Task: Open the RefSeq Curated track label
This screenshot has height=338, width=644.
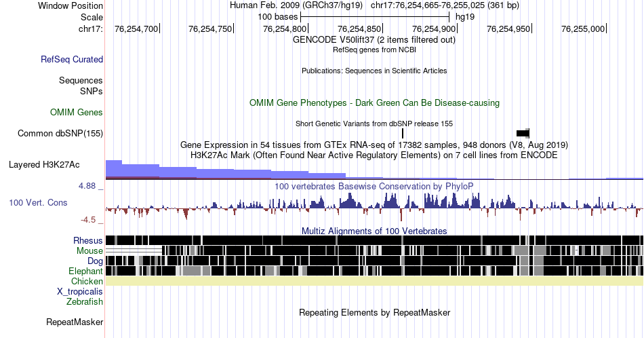Action: point(72,59)
